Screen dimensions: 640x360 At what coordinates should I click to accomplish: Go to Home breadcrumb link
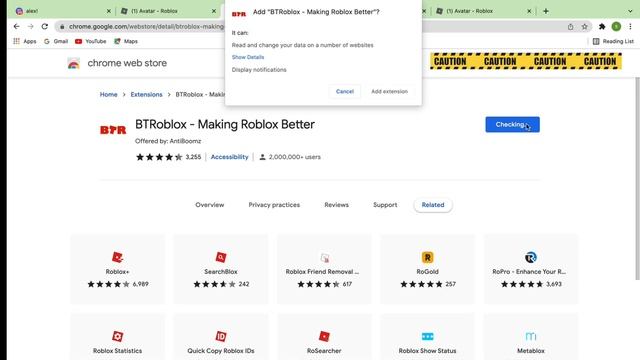109,94
